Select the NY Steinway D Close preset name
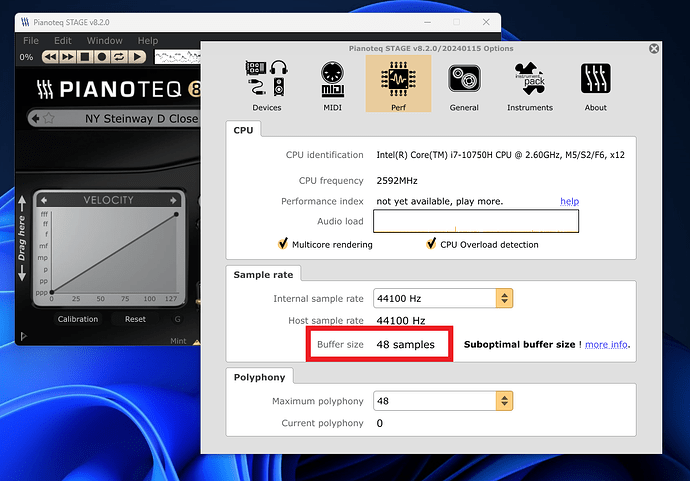Viewport: 690px width, 481px height. [141, 118]
